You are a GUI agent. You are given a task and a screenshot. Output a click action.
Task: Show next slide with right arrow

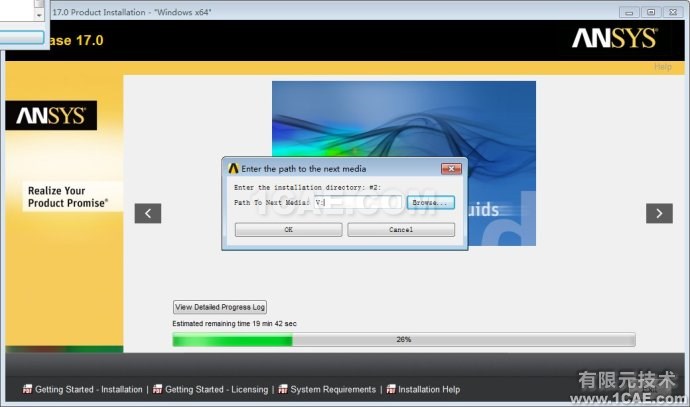pos(659,213)
